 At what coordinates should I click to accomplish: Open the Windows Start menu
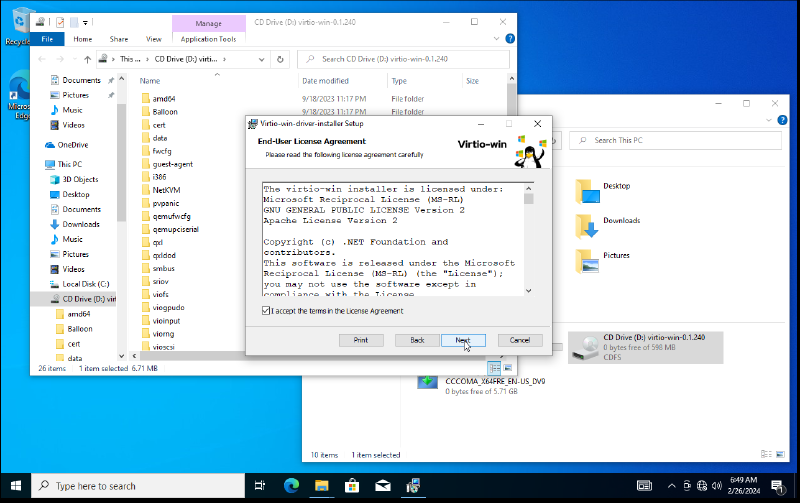click(16, 486)
